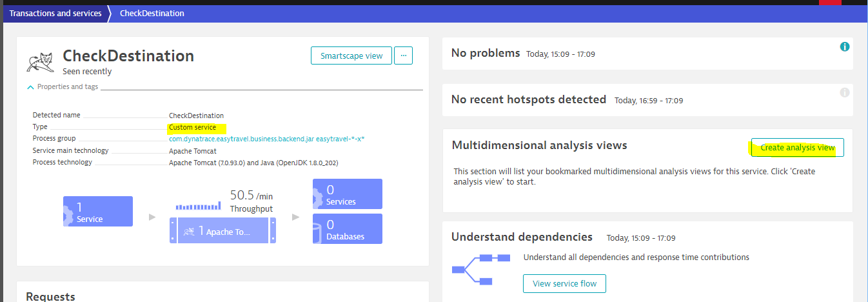Open the 0 Databases tile
Screen dimensions: 868x302
(348, 229)
